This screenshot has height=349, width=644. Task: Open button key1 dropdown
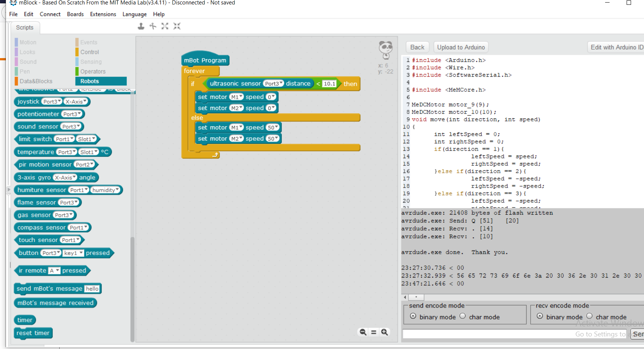(x=73, y=253)
